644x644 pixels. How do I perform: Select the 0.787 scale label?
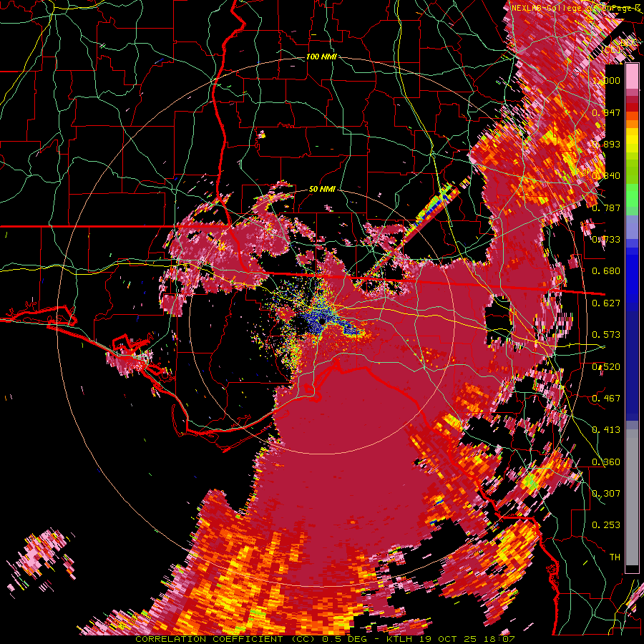pyautogui.click(x=606, y=208)
